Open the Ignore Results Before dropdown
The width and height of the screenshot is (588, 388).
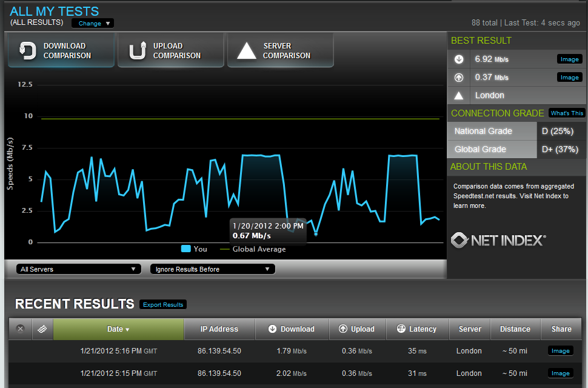(x=212, y=269)
